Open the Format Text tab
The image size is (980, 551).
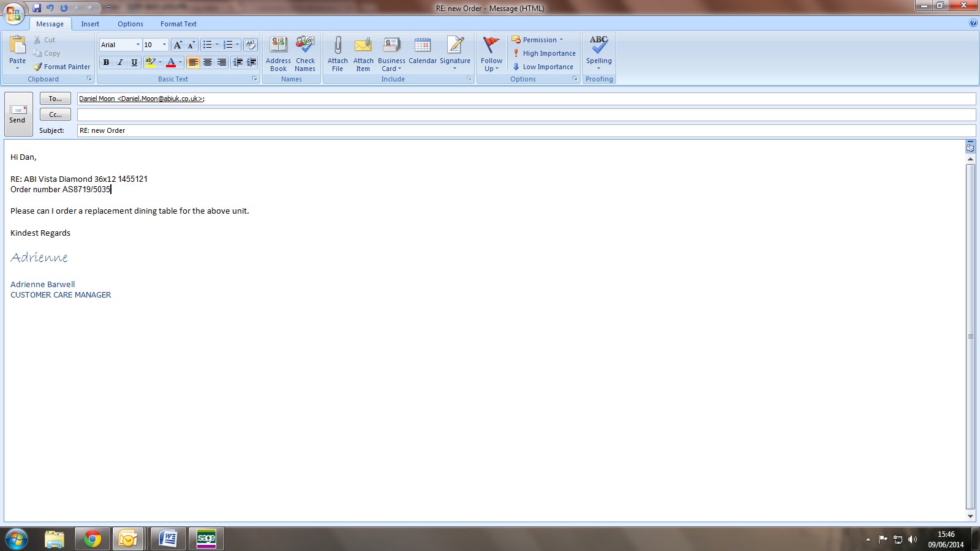click(x=178, y=24)
